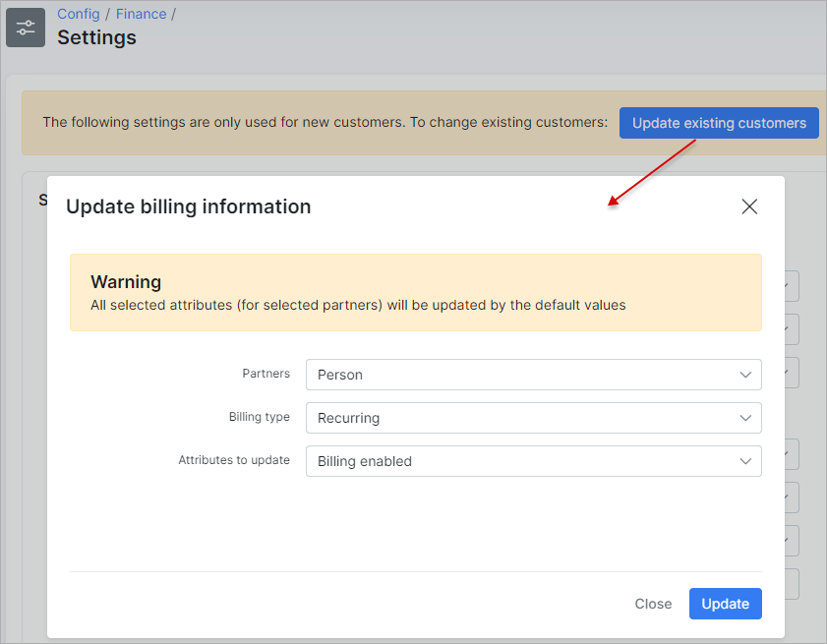Screen dimensions: 827x644
Task: Go to Config in the breadcrumb
Action: tap(78, 15)
